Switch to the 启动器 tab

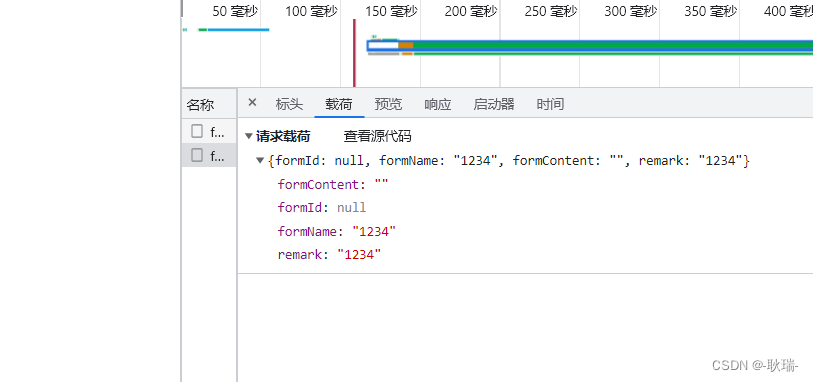pyautogui.click(x=494, y=104)
